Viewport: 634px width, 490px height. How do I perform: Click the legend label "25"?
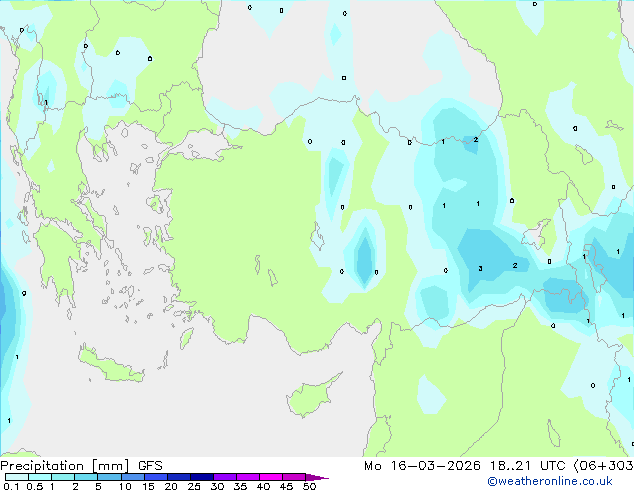point(194,486)
